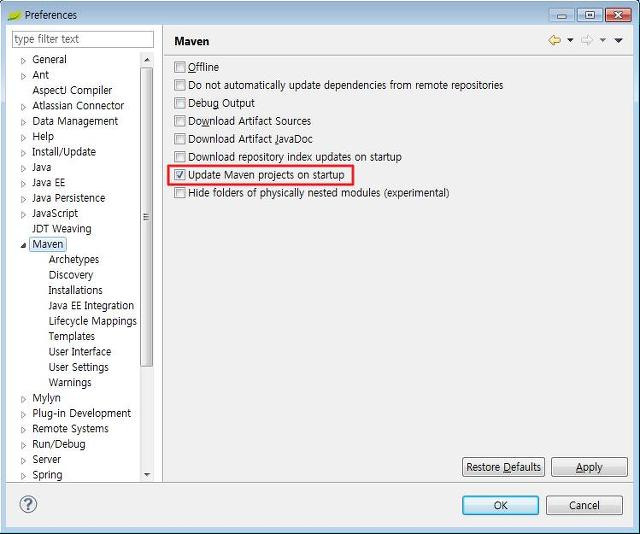Screen dimensions: 640x534
Task: Click the Restore Defaults button
Action: click(x=503, y=467)
